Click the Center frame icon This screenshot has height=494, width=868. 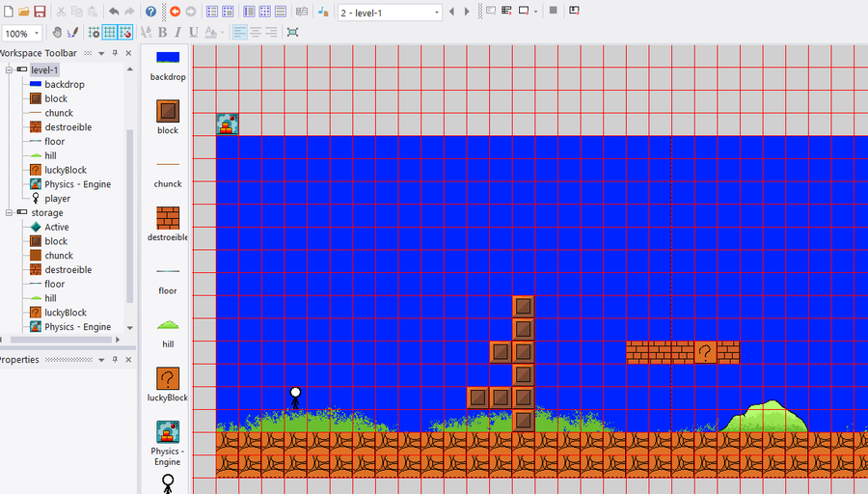pos(293,33)
